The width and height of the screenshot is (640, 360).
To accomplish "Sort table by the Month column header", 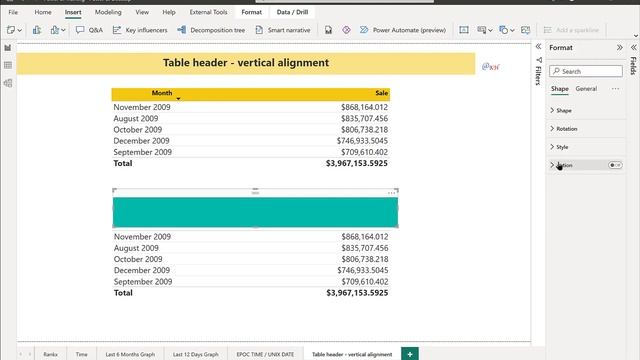I will coord(162,93).
